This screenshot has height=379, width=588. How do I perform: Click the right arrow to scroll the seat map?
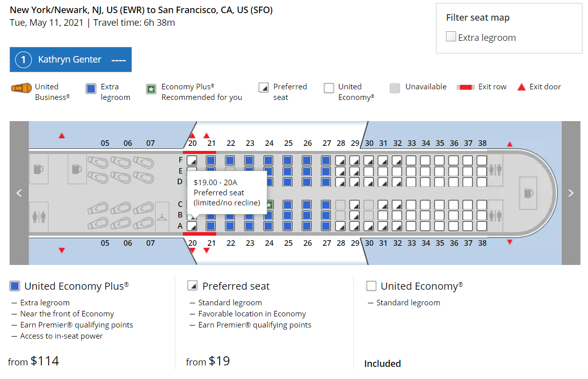point(571,193)
